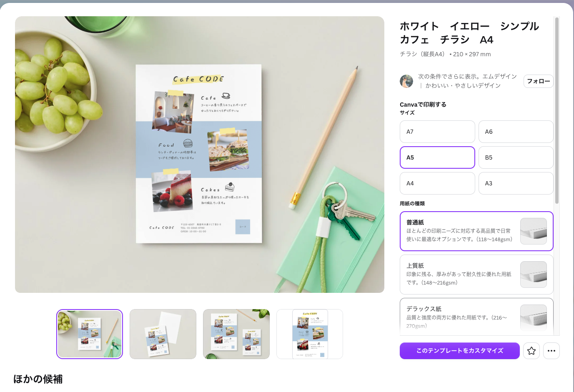This screenshot has height=392, width=574.
Task: Choose the デラックス紙 paper type
Action: click(476, 317)
